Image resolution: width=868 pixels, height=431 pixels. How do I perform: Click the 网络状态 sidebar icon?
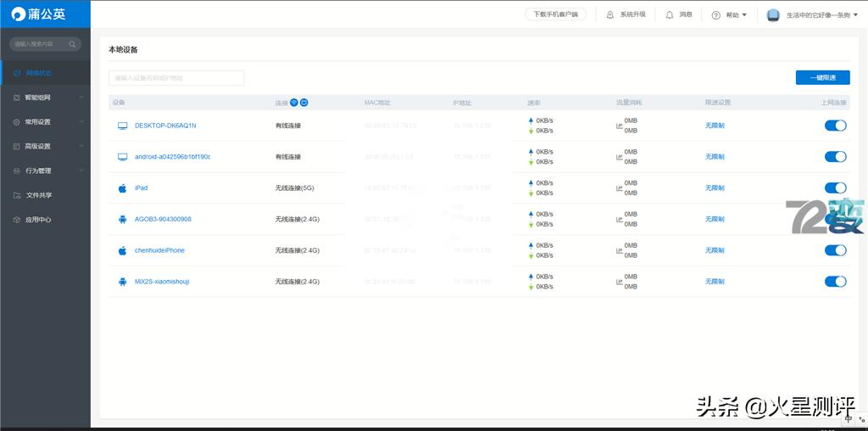(17, 73)
